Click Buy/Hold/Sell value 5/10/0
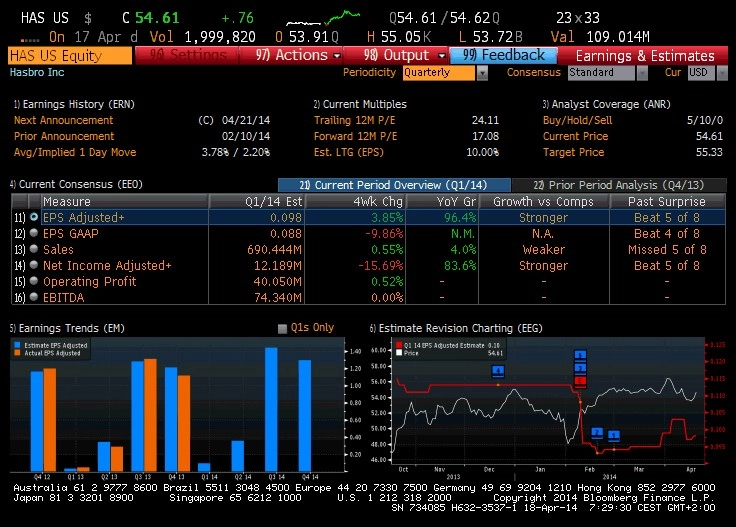736x527 pixels. [x=705, y=120]
